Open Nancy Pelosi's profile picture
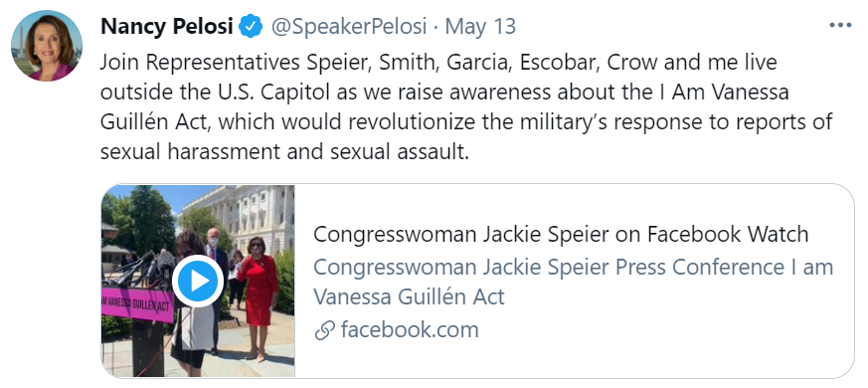The image size is (868, 388). point(47,46)
